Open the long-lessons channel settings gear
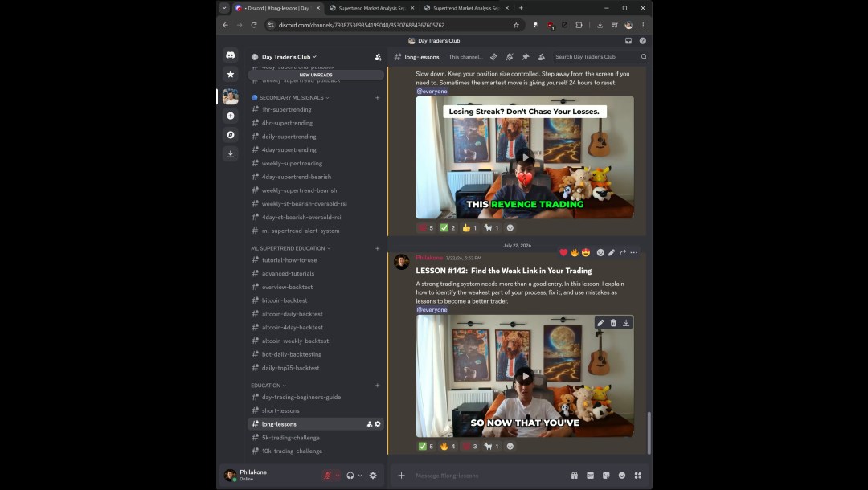This screenshot has width=868, height=490. click(378, 424)
